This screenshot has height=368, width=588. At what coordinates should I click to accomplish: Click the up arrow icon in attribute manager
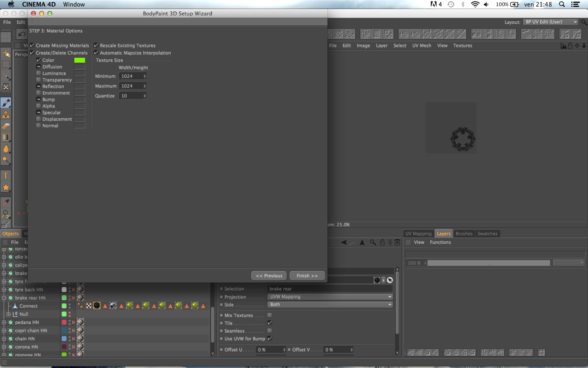tap(362, 242)
